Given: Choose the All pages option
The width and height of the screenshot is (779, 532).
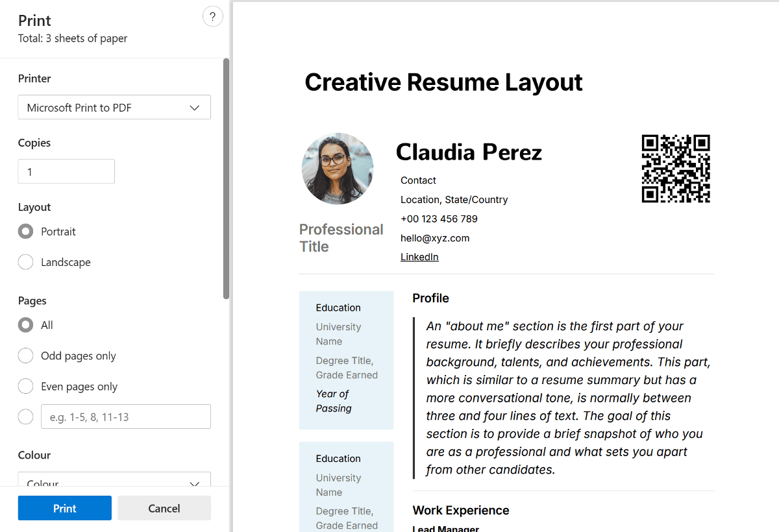Looking at the screenshot, I should [x=26, y=325].
